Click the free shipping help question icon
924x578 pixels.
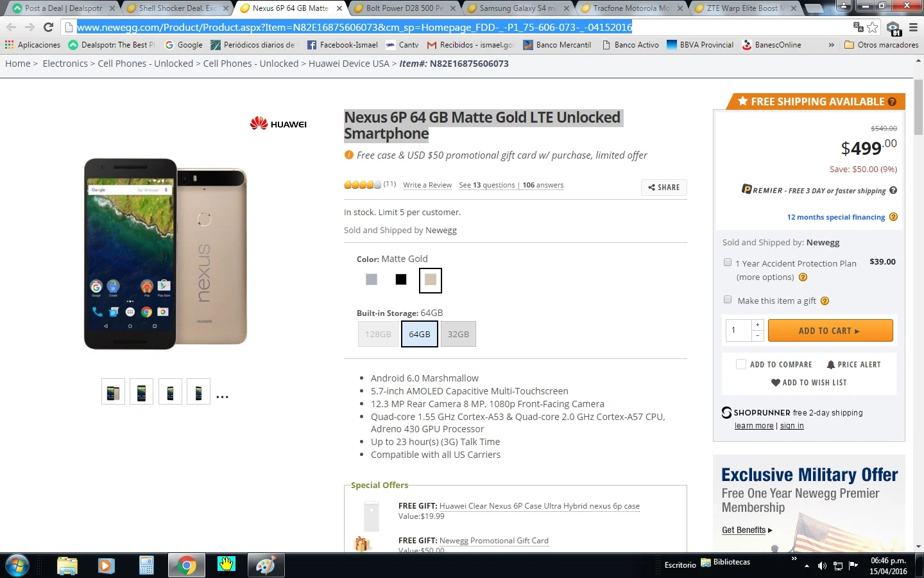(891, 101)
